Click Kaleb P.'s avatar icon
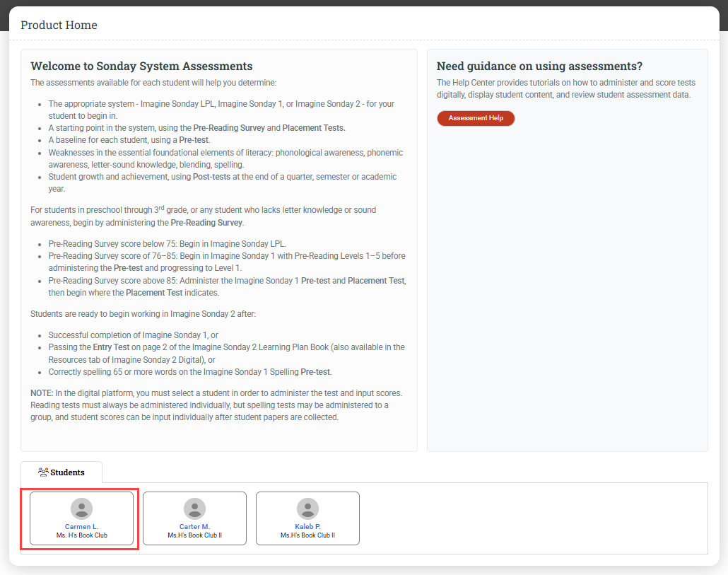 [307, 509]
